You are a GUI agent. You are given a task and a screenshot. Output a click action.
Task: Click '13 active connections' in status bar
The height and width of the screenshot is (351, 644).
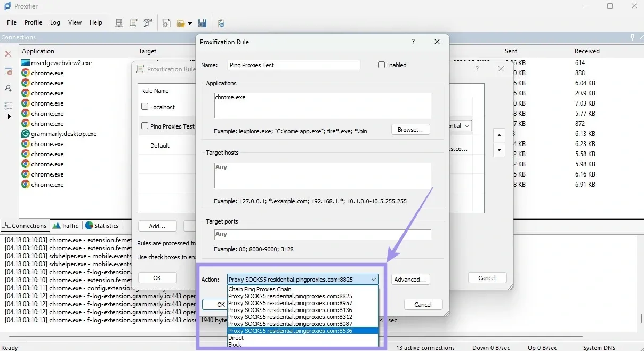pyautogui.click(x=425, y=348)
